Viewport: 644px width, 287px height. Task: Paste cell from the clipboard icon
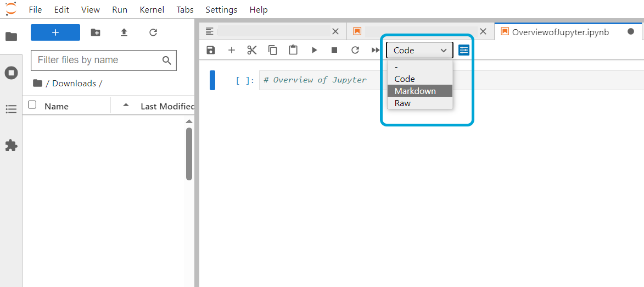293,50
